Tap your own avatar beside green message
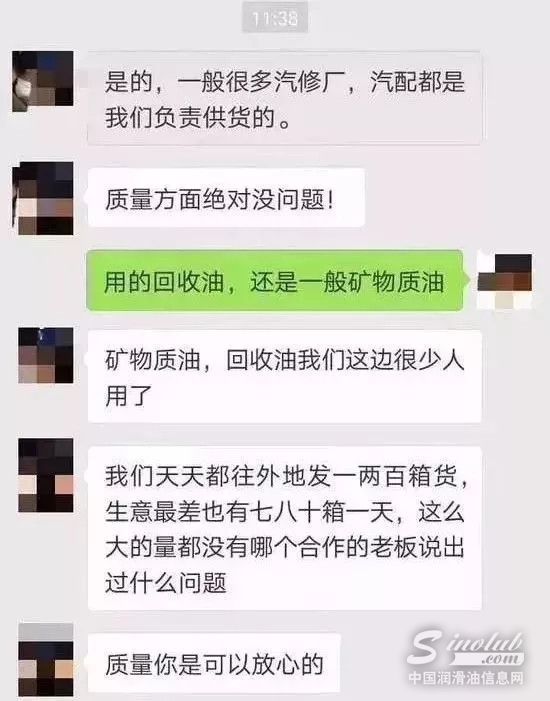 (504, 280)
